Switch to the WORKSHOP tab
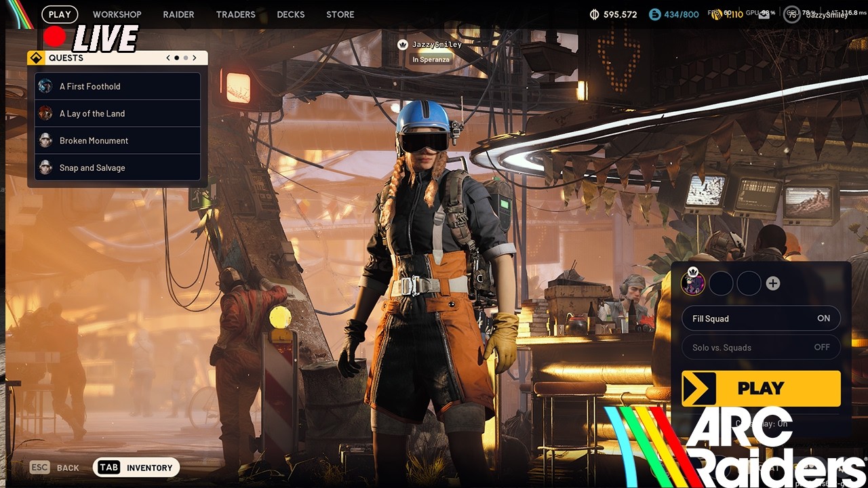This screenshot has width=868, height=488. (x=117, y=14)
